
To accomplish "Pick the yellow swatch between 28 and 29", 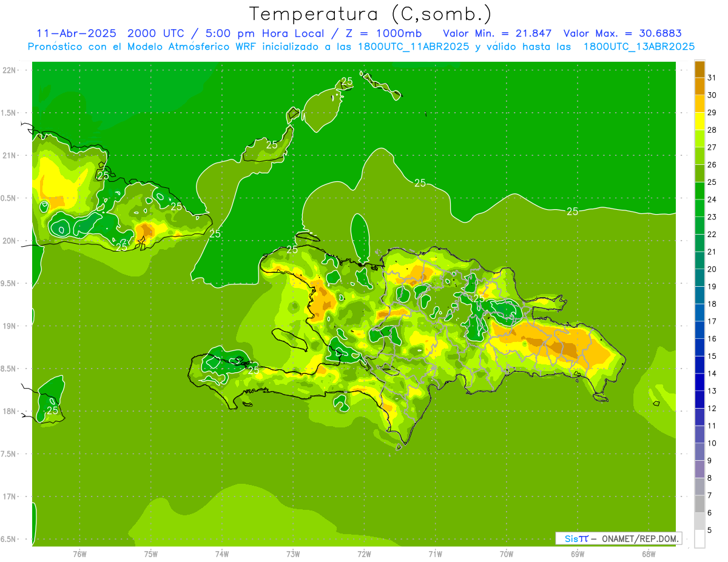I will pyautogui.click(x=699, y=121).
